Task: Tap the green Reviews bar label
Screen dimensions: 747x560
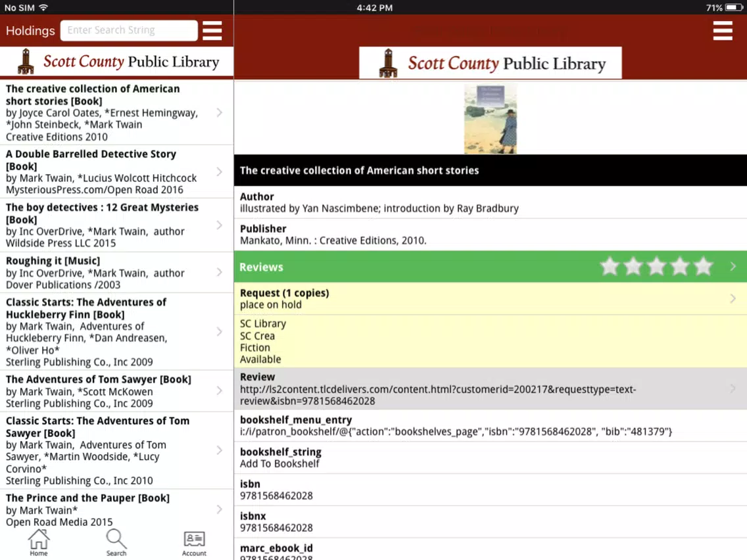Action: tap(261, 267)
